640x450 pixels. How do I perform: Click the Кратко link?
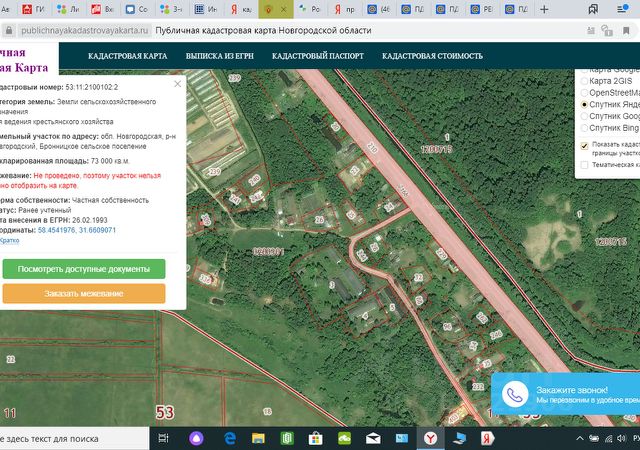9,241
